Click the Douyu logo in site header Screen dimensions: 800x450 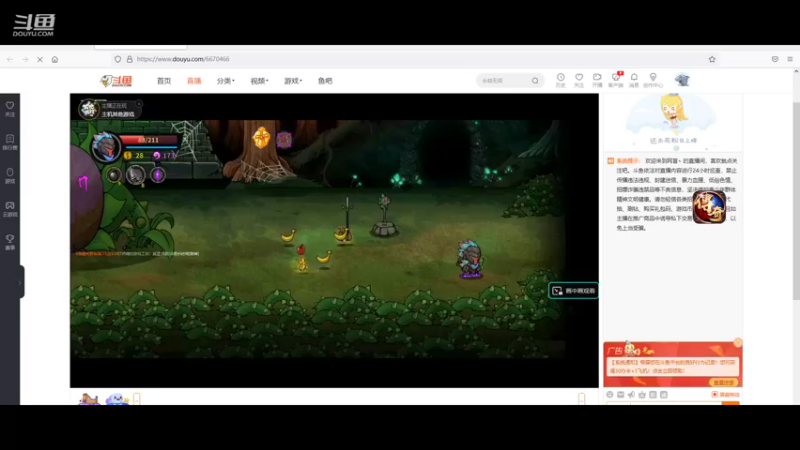point(116,81)
